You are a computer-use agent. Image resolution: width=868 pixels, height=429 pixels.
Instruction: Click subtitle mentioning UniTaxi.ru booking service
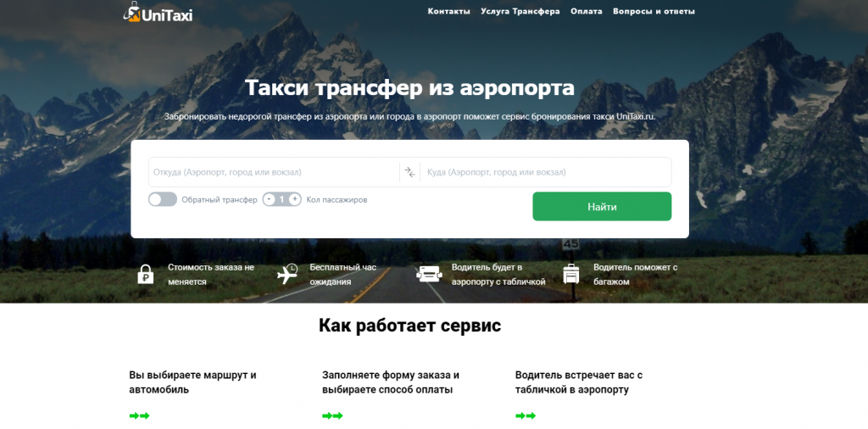pos(409,116)
